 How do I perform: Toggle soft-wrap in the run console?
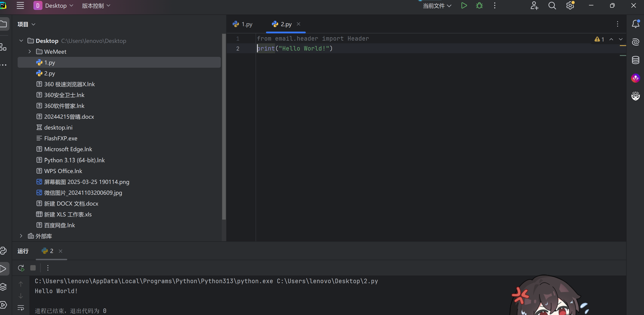click(21, 308)
